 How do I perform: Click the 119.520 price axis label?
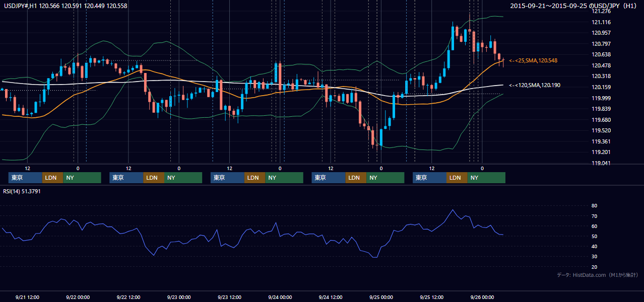[x=602, y=130]
